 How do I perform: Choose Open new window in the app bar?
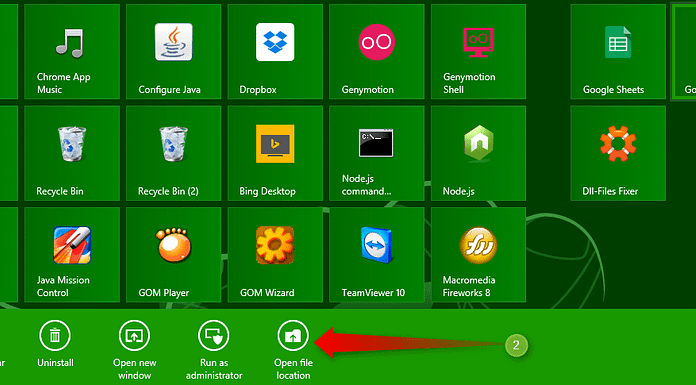[134, 350]
